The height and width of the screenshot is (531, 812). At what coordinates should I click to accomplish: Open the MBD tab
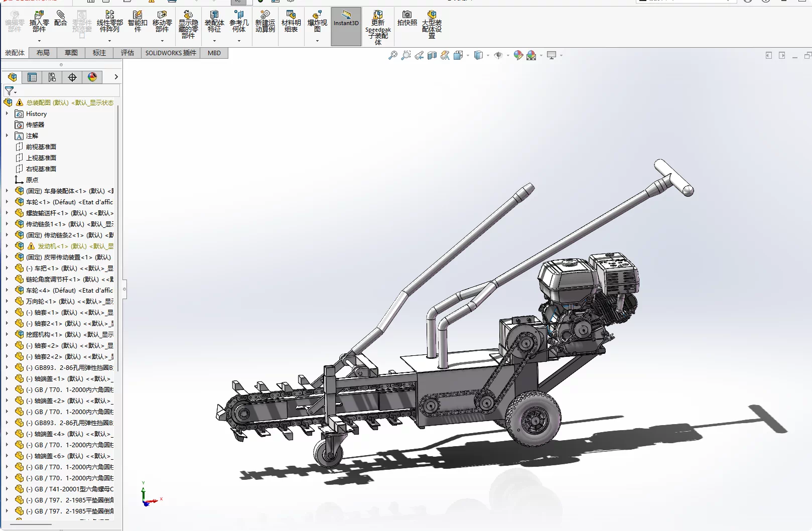click(214, 53)
